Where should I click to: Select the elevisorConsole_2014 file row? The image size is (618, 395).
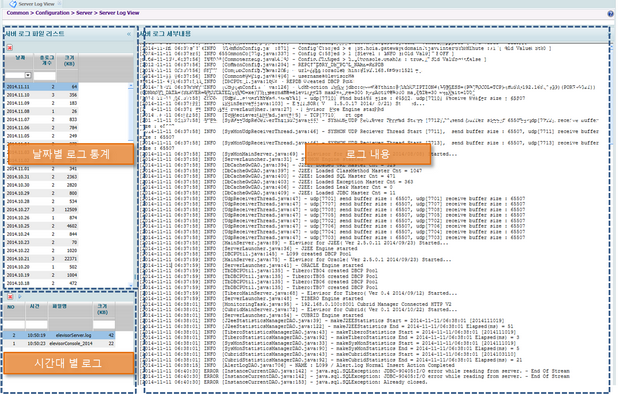59,344
